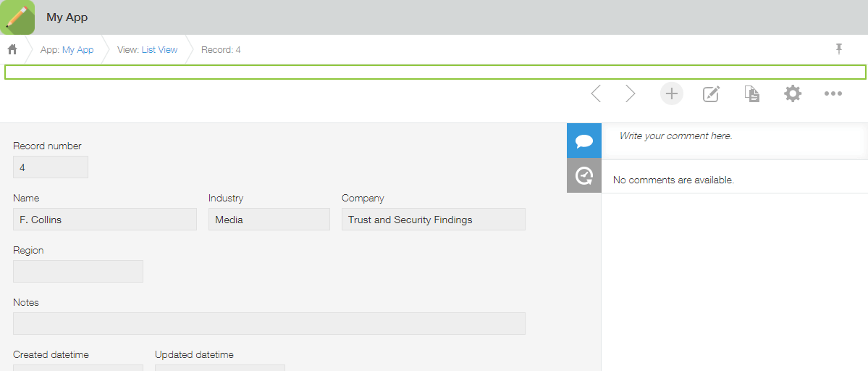The width and height of the screenshot is (868, 371).
Task: Click the Name field F. Collins
Action: [x=105, y=220]
